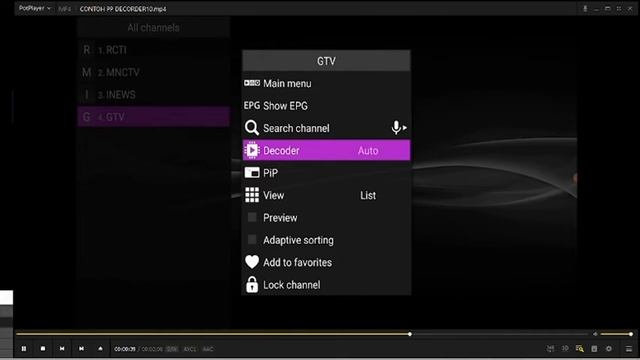Click the MP4 format label in title bar
The width and height of the screenshot is (640, 360).
pos(64,9)
